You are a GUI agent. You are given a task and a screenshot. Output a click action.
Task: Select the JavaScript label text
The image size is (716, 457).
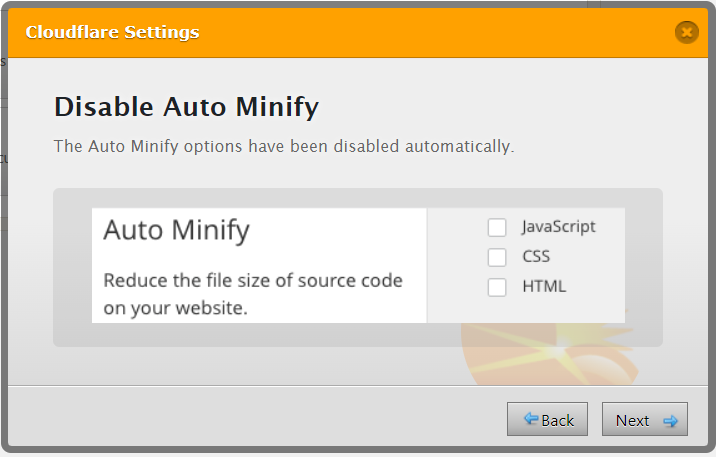coord(559,227)
